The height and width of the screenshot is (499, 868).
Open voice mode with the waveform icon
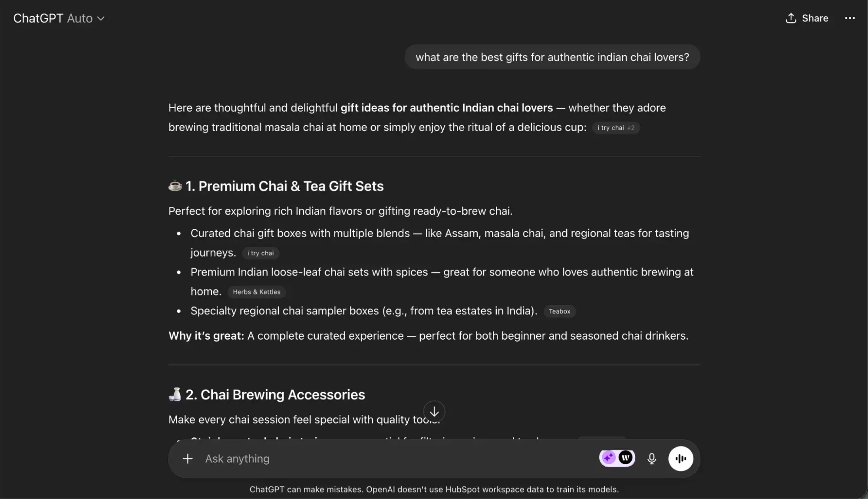[680, 458]
